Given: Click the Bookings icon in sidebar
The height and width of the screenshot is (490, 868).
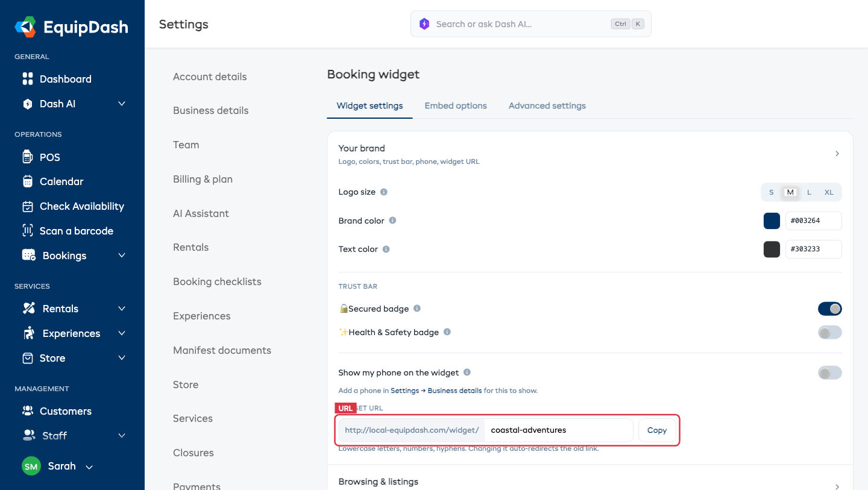Looking at the screenshot, I should point(29,256).
